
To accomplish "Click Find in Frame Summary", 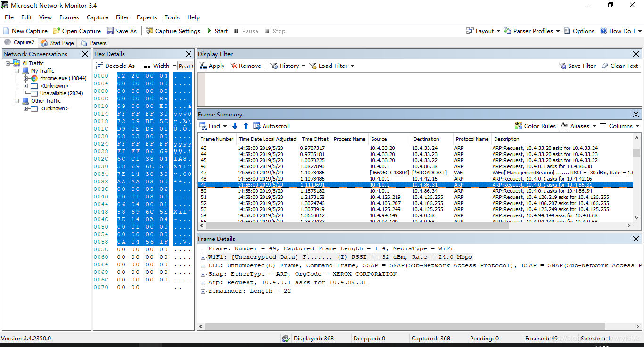I will (x=213, y=126).
